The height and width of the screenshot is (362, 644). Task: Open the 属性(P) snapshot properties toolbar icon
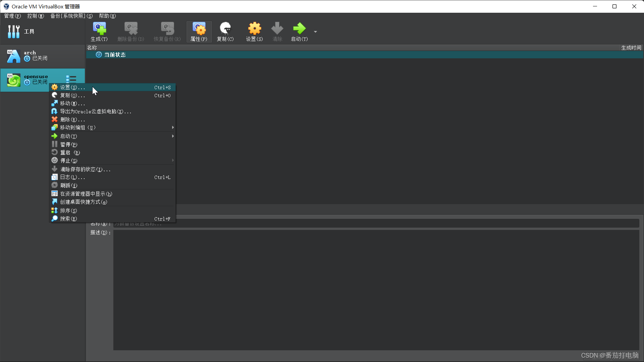click(199, 32)
